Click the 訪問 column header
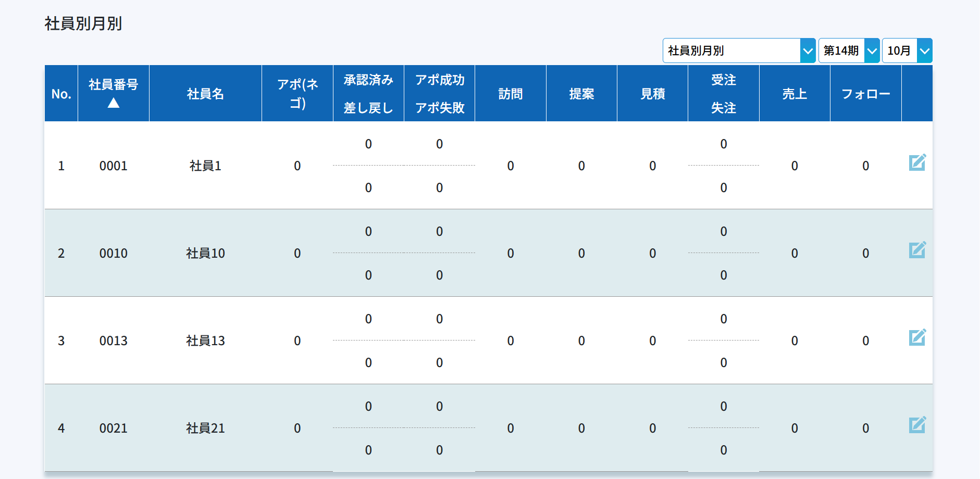Image resolution: width=980 pixels, height=479 pixels. click(510, 94)
